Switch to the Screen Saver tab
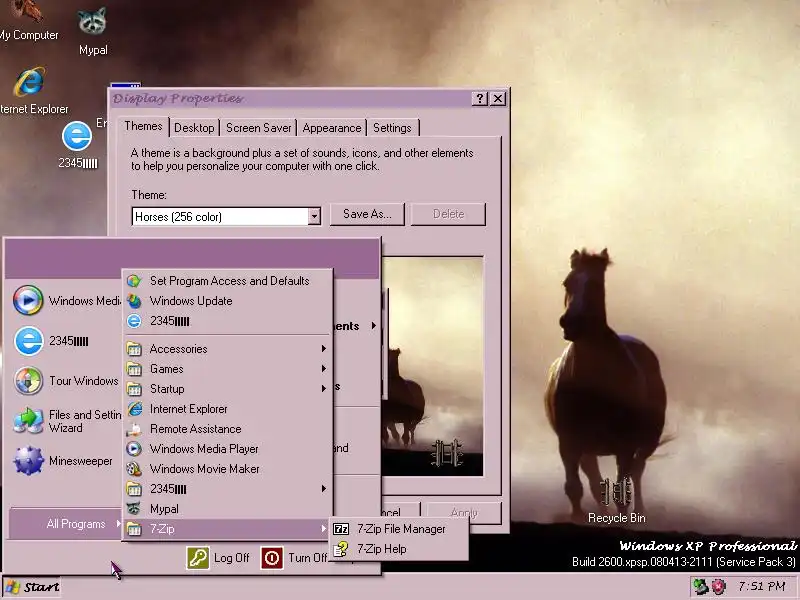Image resolution: width=800 pixels, height=600 pixels. pos(259,128)
